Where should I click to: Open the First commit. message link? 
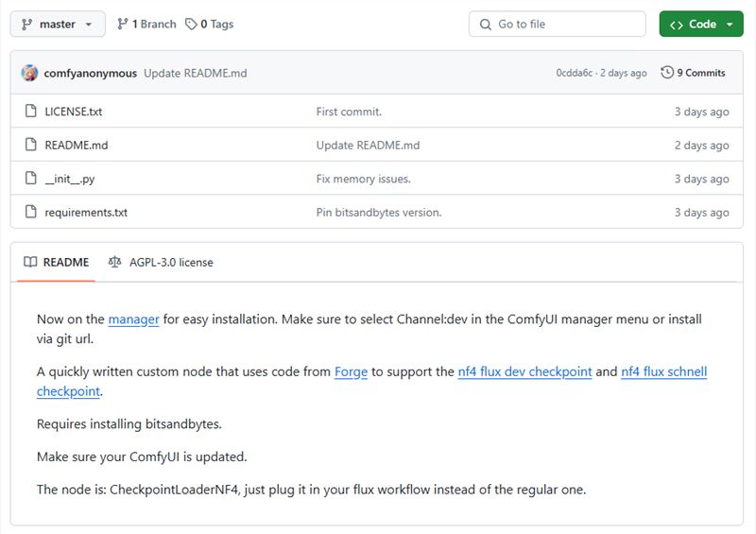coord(349,112)
